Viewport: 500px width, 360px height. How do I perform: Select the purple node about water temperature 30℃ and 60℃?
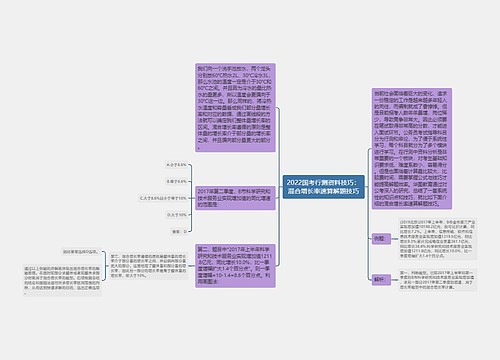point(235,108)
